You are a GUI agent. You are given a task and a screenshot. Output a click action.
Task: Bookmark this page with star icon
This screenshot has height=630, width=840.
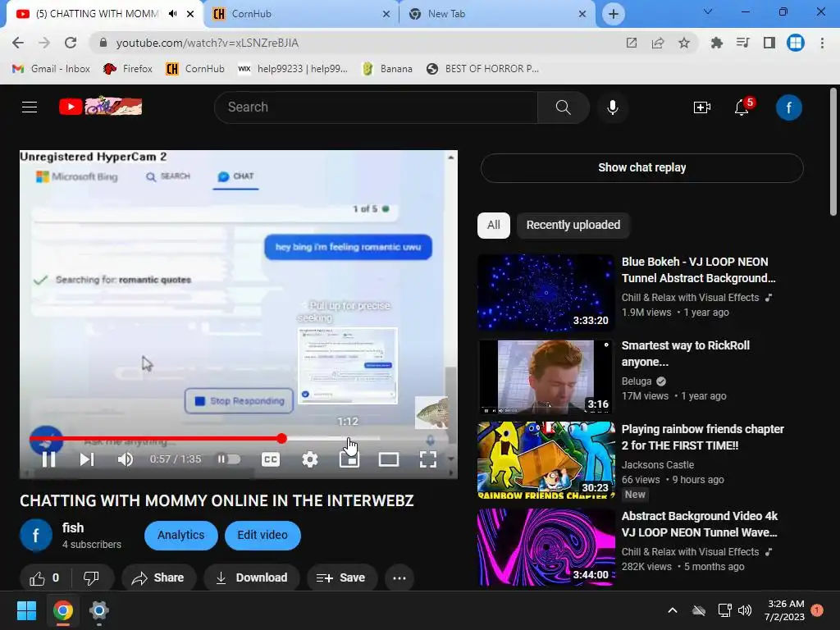684,43
